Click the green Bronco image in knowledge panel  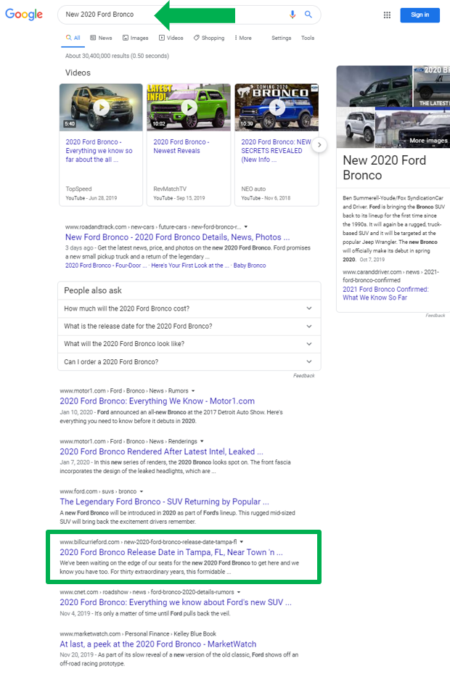(x=374, y=86)
